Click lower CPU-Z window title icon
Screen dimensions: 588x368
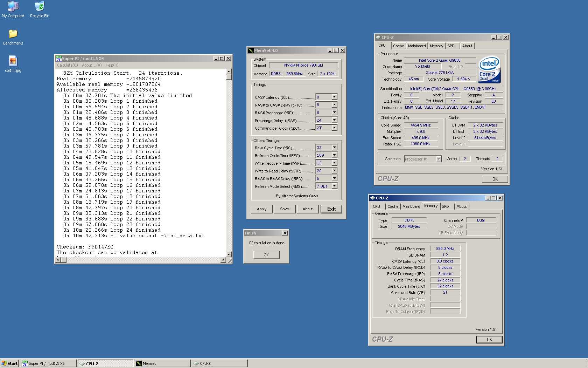coord(372,198)
